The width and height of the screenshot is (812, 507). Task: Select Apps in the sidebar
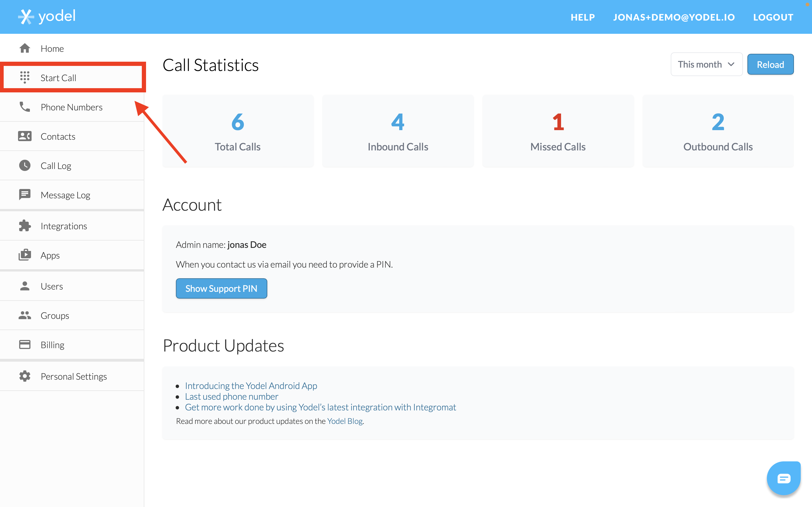pyautogui.click(x=50, y=255)
